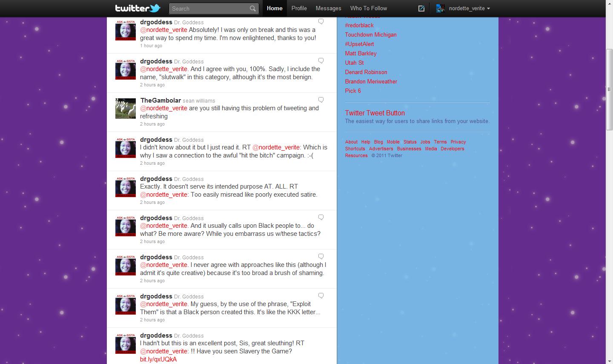613x364 pixels.
Task: Open Who To Follow tab
Action: click(369, 8)
